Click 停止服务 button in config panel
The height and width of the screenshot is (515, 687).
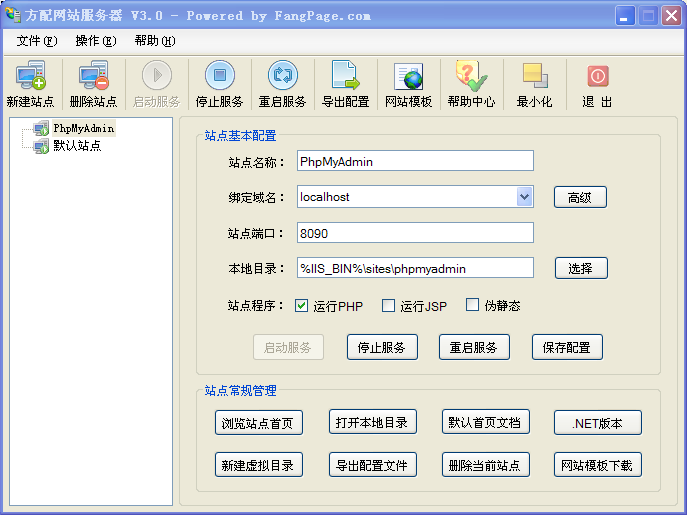coord(382,347)
